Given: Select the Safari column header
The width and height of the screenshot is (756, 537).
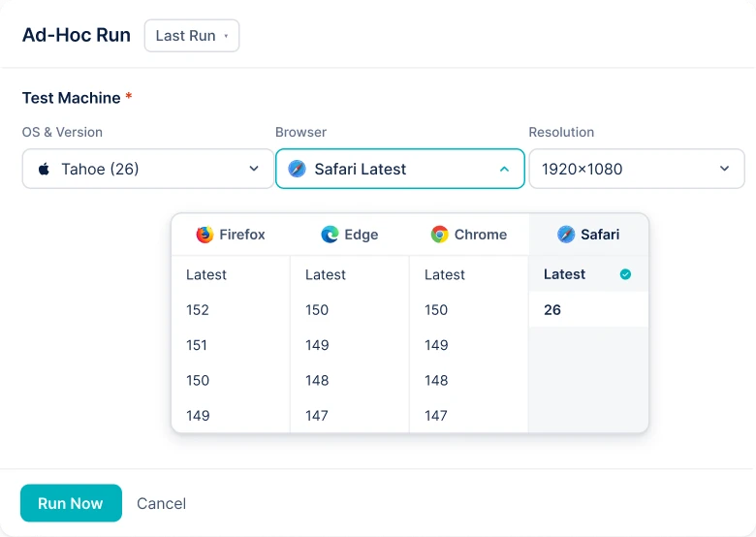Looking at the screenshot, I should (x=588, y=235).
